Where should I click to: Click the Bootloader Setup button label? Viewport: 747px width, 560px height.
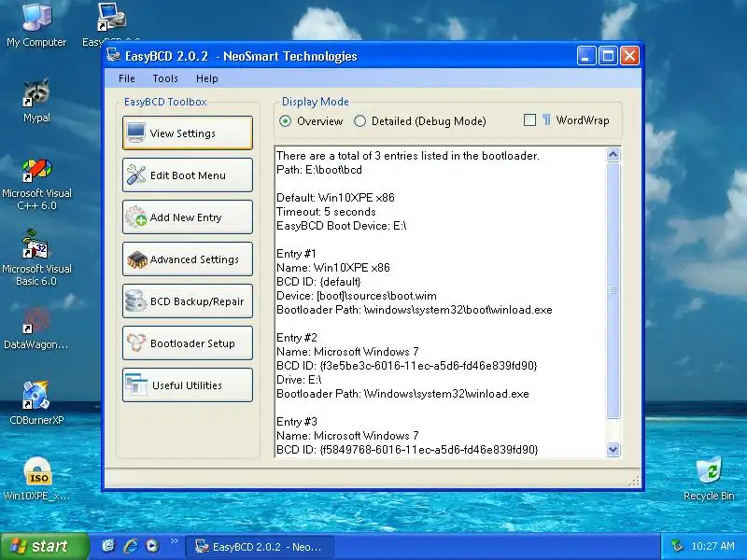point(192,343)
